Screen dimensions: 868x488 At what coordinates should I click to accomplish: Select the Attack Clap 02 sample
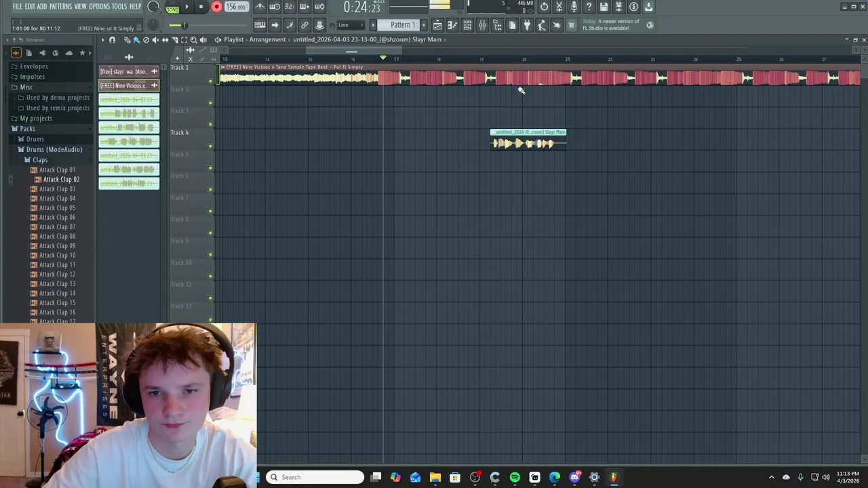coord(61,180)
